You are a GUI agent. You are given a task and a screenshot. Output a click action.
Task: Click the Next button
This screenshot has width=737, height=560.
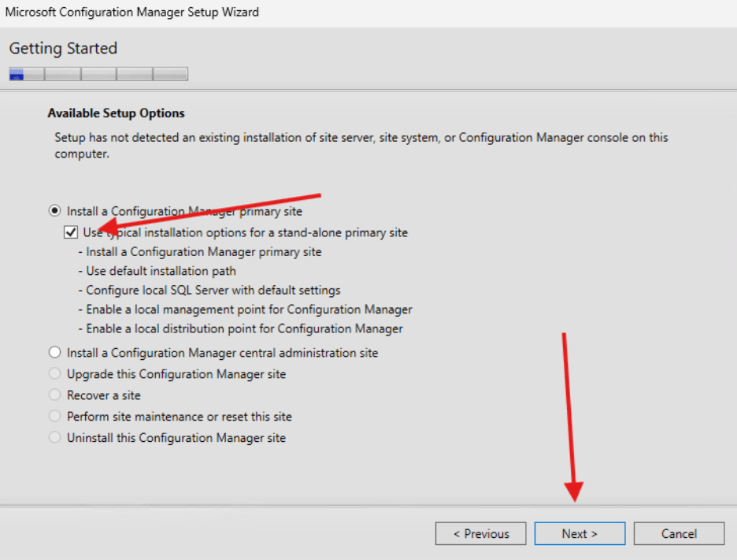580,533
